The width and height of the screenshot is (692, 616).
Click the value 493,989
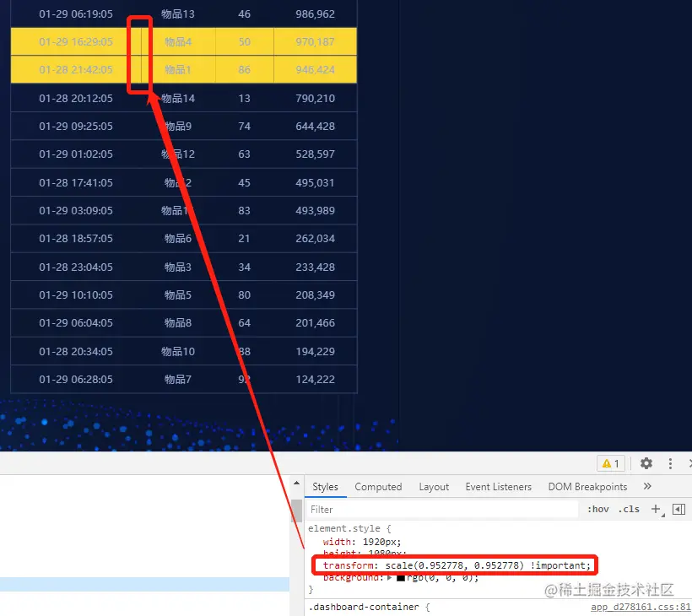315,210
